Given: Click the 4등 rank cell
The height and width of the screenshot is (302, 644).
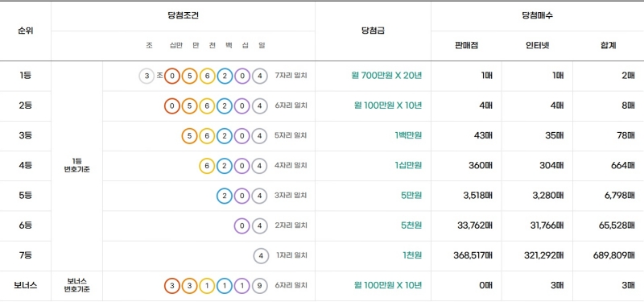Looking at the screenshot, I should (25, 166).
